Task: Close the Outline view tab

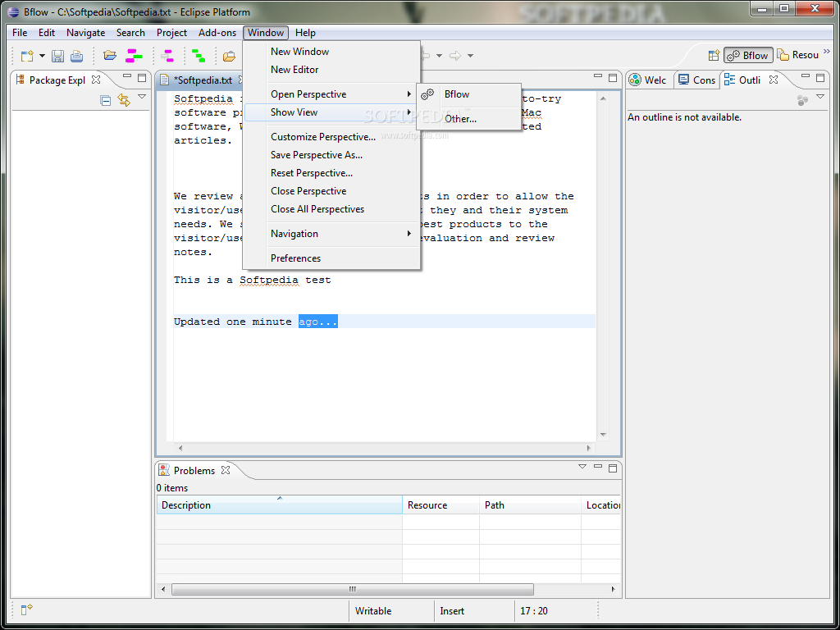Action: 774,80
